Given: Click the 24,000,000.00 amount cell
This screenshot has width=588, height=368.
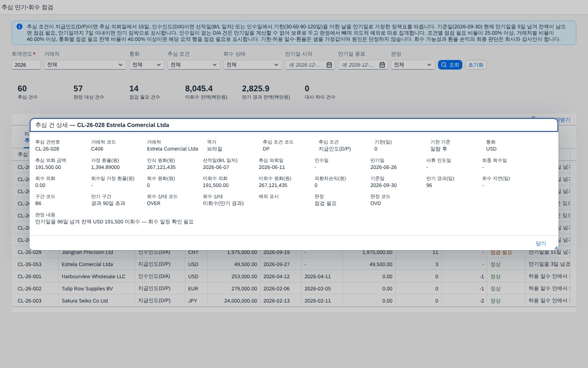Looking at the screenshot, I should 234,301.
